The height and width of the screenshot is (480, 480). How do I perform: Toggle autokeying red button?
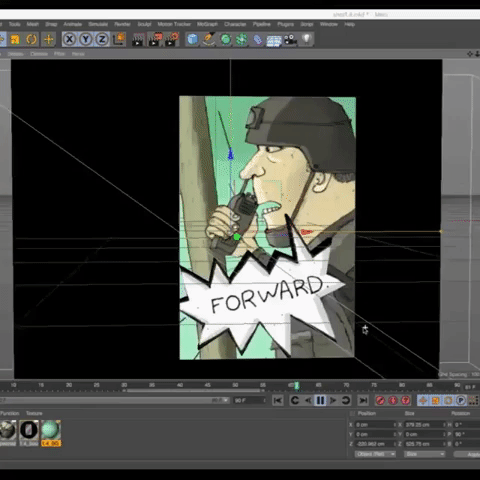393,400
